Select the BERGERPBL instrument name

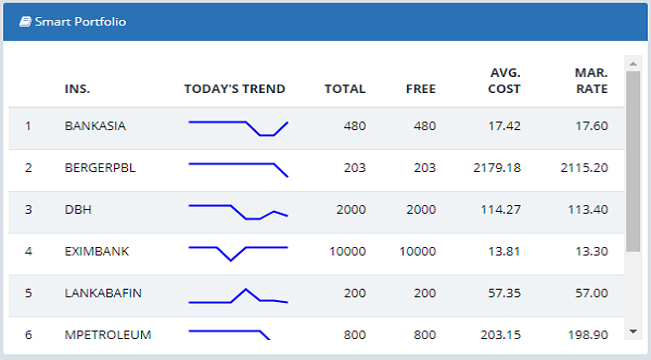click(100, 168)
